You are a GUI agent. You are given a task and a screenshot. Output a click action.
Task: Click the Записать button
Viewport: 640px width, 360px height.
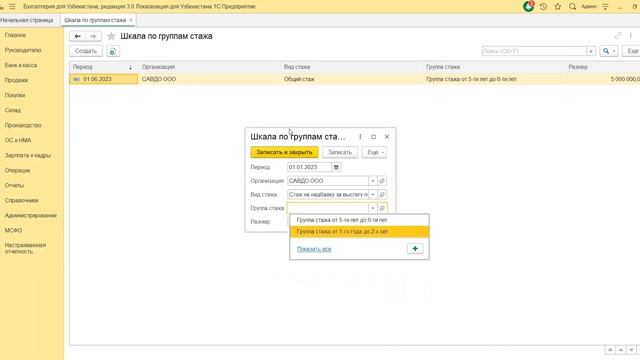pyautogui.click(x=340, y=152)
